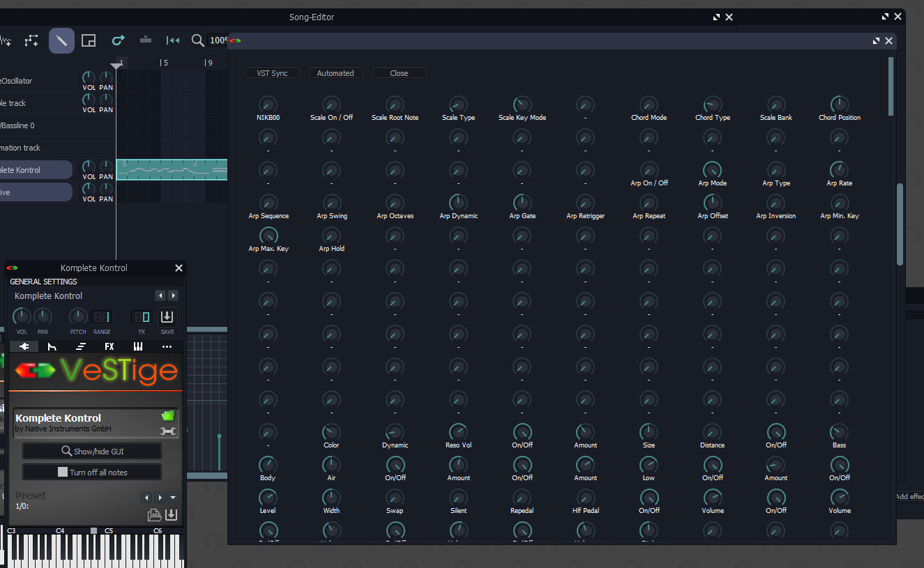
Task: Click the Arp Hold knob
Action: pos(331,236)
